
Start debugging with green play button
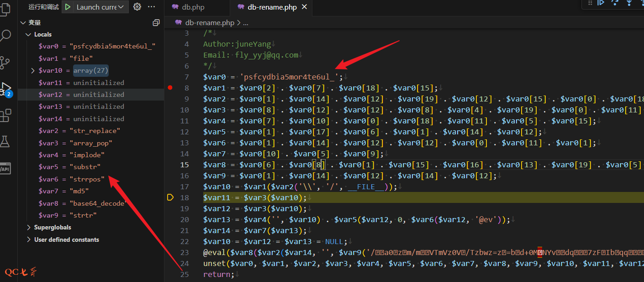[x=68, y=7]
